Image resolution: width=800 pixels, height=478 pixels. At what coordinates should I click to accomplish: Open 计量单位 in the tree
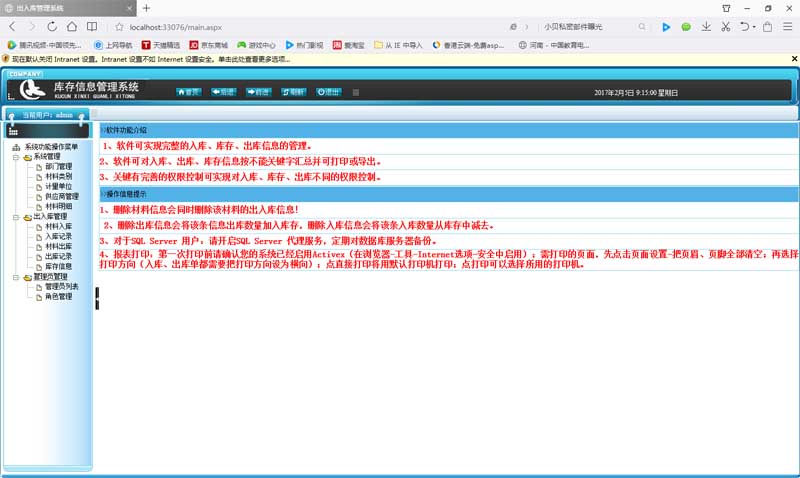pyautogui.click(x=59, y=187)
